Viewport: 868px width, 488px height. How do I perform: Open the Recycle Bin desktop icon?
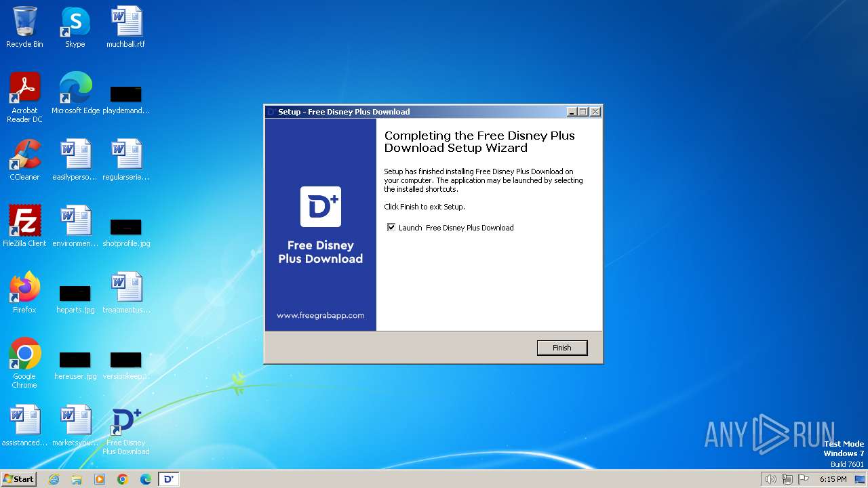[x=24, y=27]
